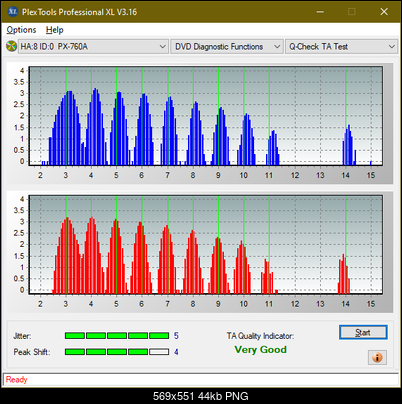The width and height of the screenshot is (402, 404).
Task: Click the Jitter: label
Action: (x=22, y=336)
